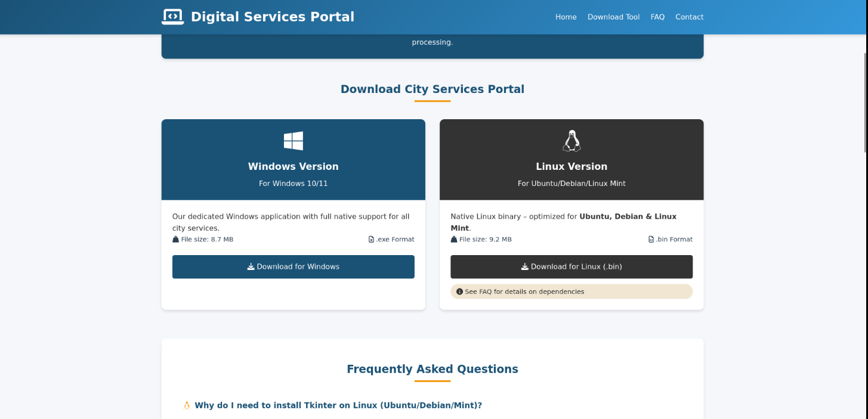
Task: Open the Contact navigation link
Action: [x=689, y=17]
